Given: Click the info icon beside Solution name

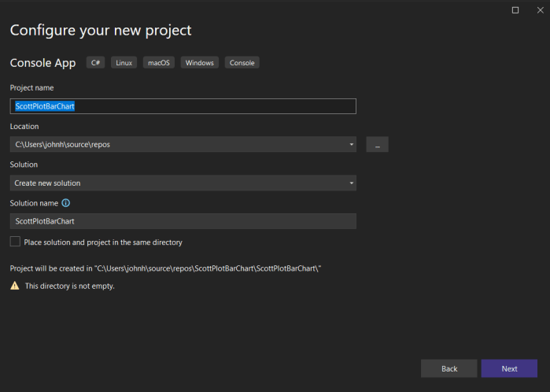Looking at the screenshot, I should click(x=65, y=203).
